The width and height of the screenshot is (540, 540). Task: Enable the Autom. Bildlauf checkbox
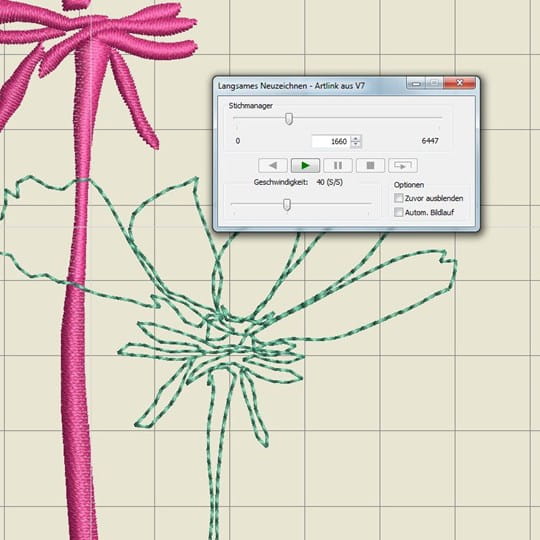(x=398, y=212)
